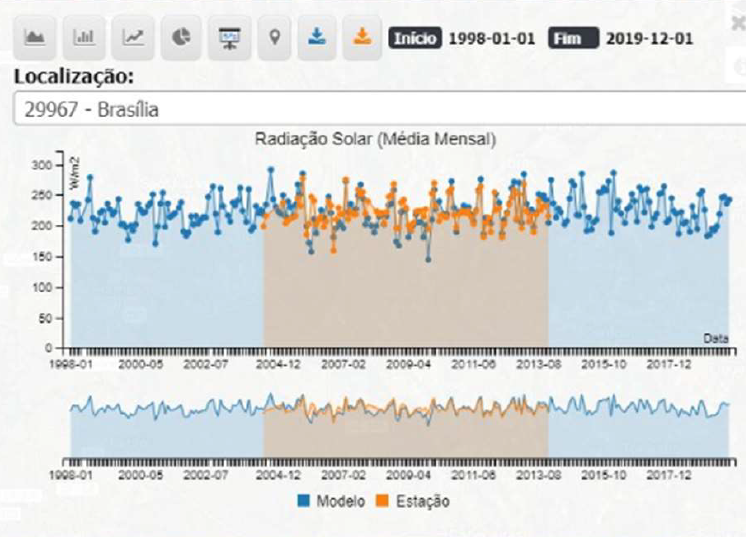
Task: Switch to pie chart view
Action: point(181,37)
